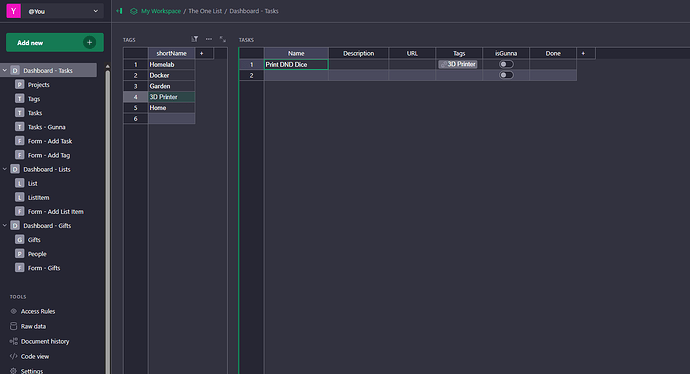Open Settings in the tools list
This screenshot has width=690, height=374.
coord(32,371)
